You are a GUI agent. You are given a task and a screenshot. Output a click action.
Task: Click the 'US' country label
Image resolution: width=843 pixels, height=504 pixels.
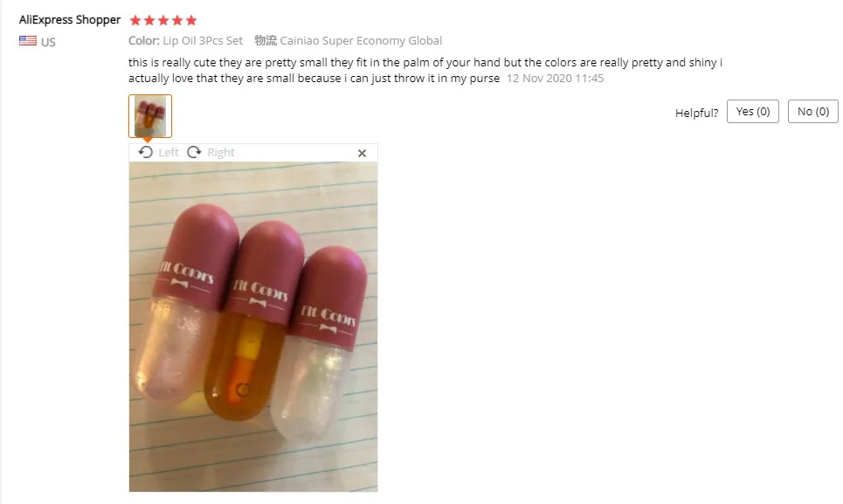click(x=48, y=42)
